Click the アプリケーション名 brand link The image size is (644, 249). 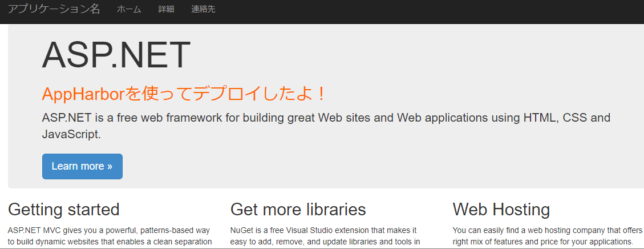pos(54,9)
